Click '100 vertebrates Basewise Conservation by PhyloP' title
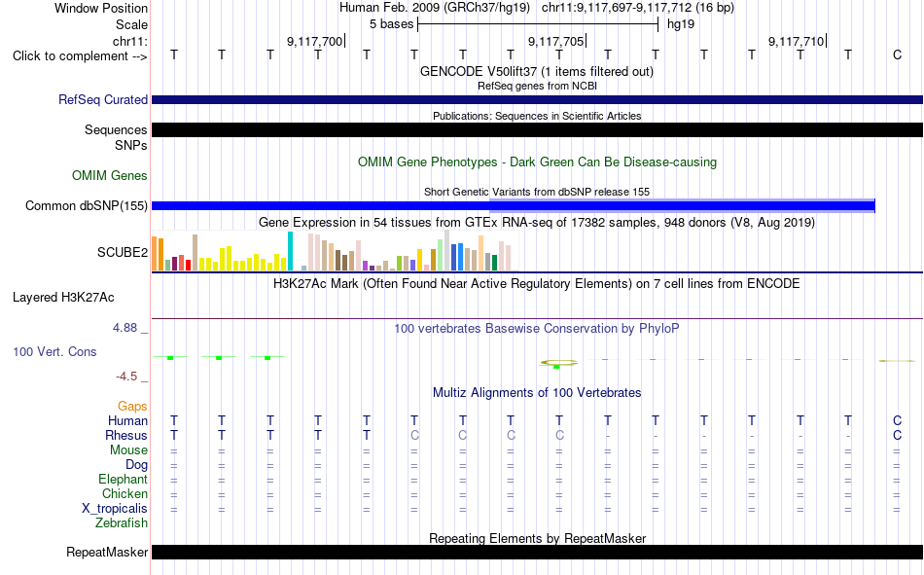 pos(537,329)
